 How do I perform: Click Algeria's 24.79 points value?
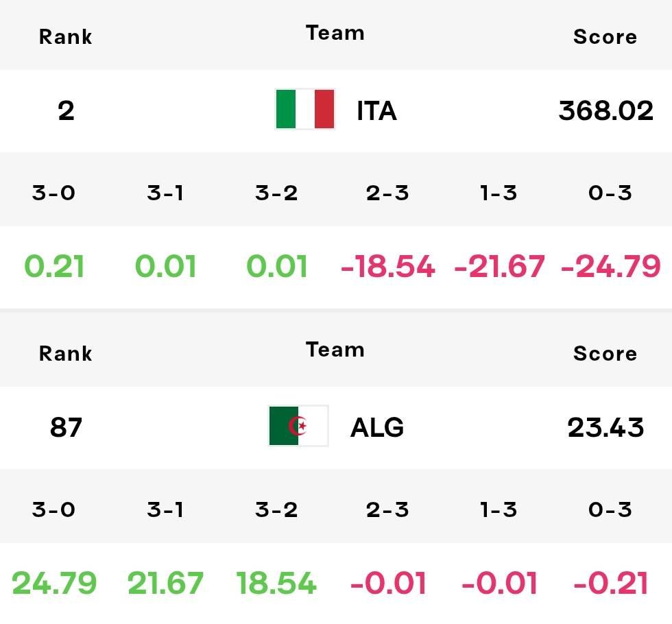54,583
